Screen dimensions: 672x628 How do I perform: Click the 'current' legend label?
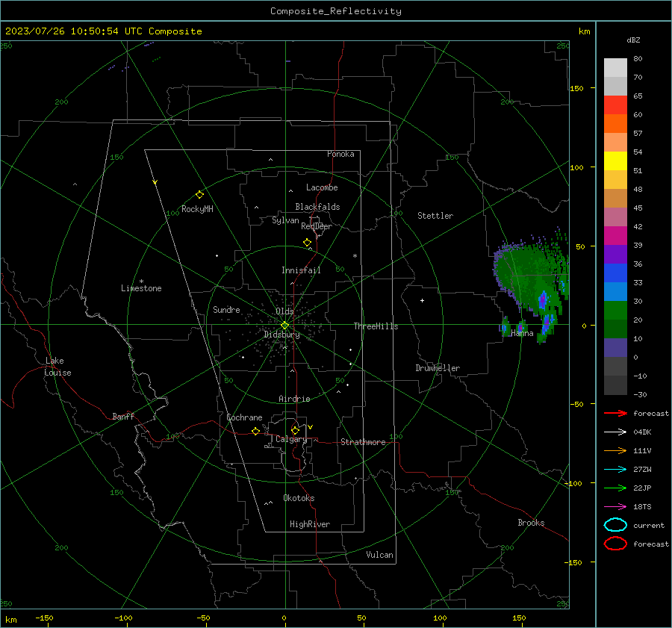(x=649, y=525)
